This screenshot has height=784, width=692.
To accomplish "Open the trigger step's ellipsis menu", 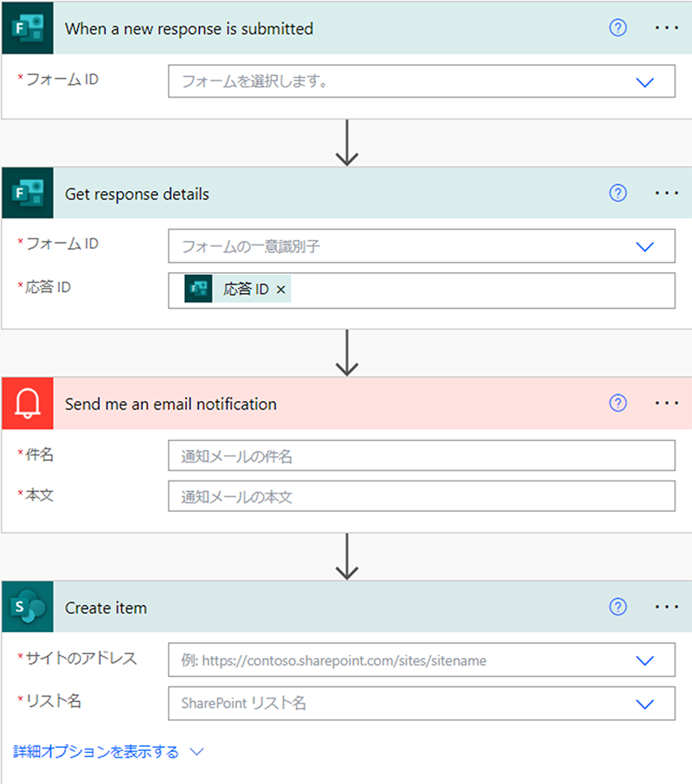I will [667, 29].
